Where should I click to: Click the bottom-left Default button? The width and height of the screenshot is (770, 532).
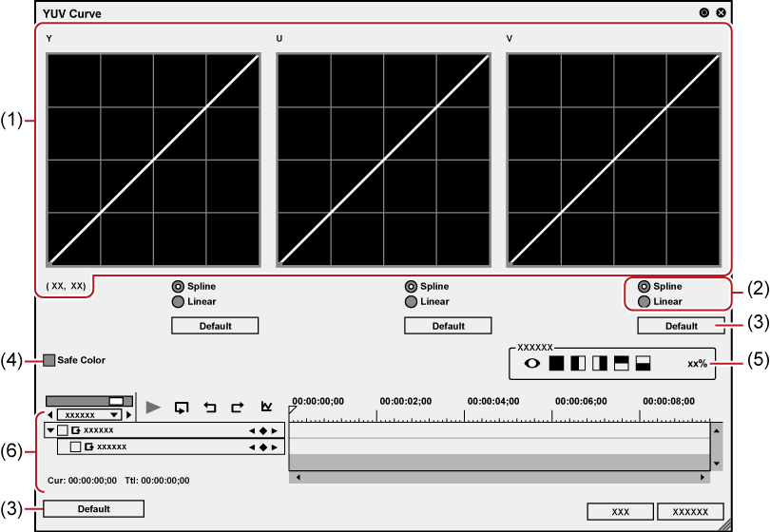[x=93, y=508]
